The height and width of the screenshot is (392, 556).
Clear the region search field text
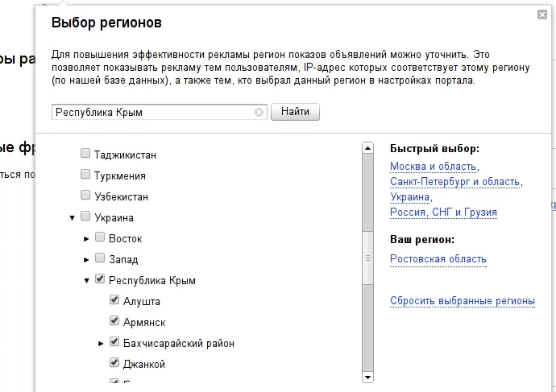tap(259, 113)
